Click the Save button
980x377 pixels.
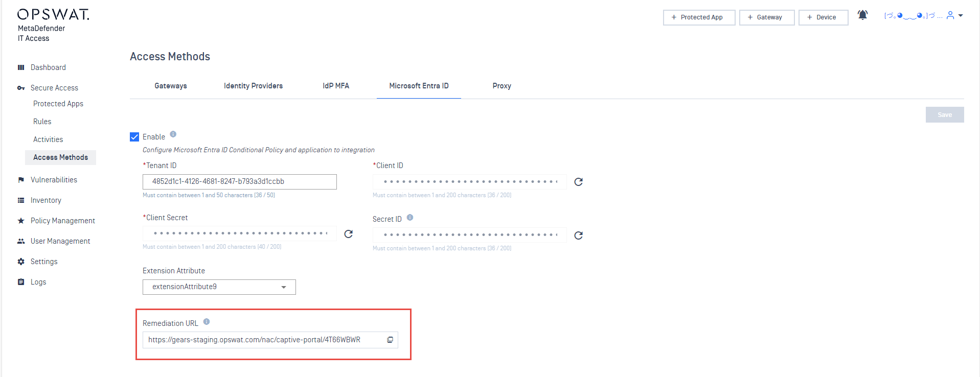[945, 115]
